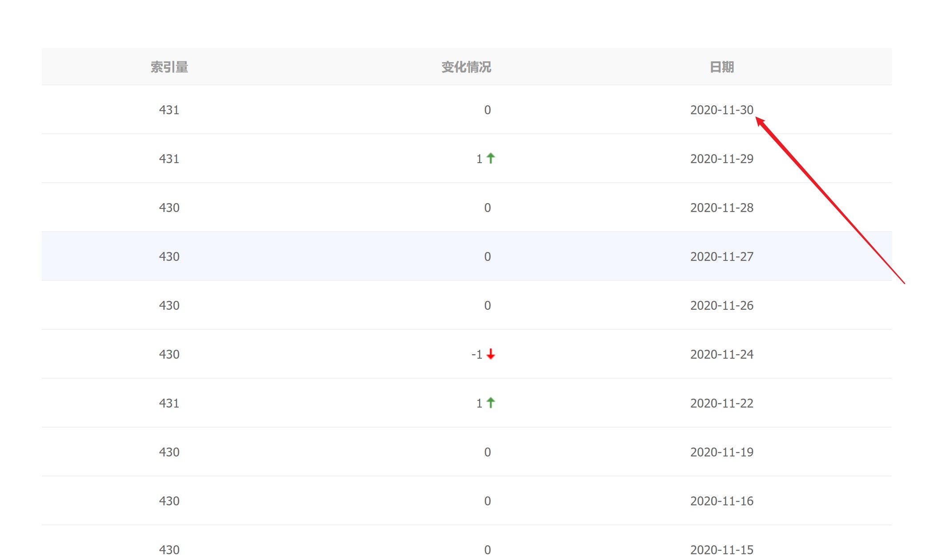
Task: Click green up arrow for 2020-11-29
Action: point(490,158)
